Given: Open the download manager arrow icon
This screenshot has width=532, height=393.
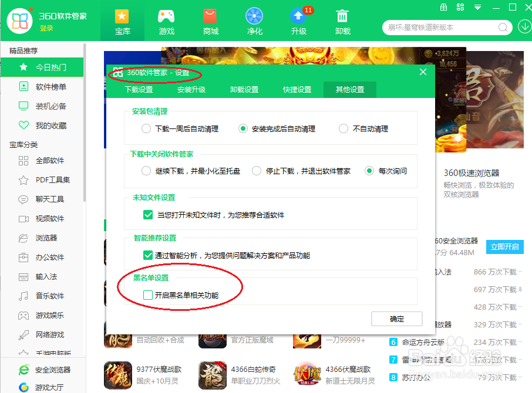Looking at the screenshot, I should (524, 27).
